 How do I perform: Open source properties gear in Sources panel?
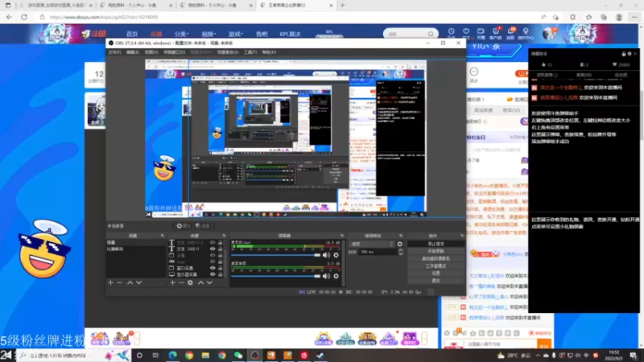click(x=190, y=283)
